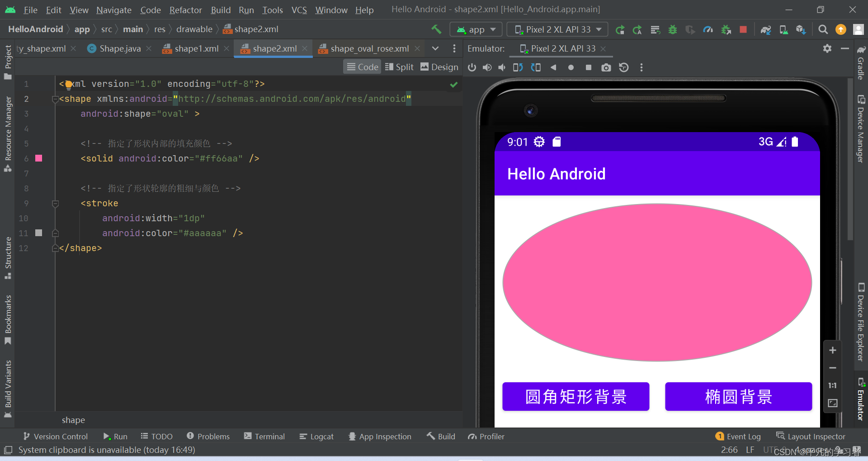Screen dimensions: 868x461
Task: Start debugging with the Debug icon
Action: (672, 29)
